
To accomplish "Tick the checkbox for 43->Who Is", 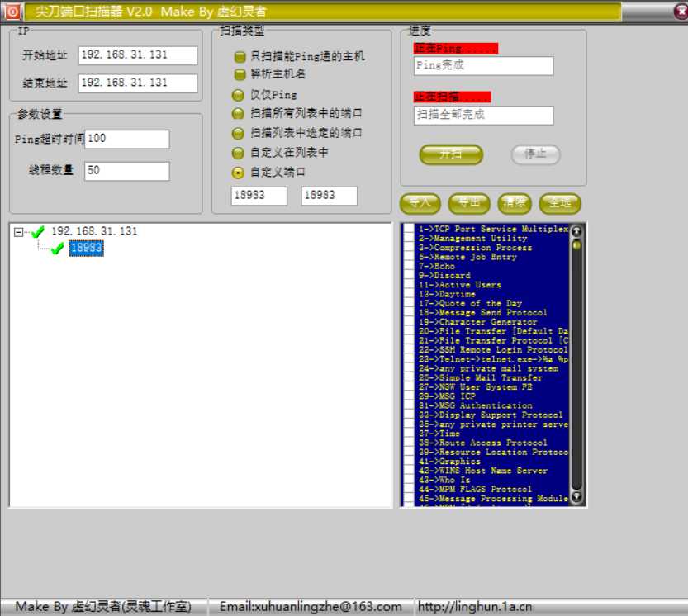I will point(409,480).
